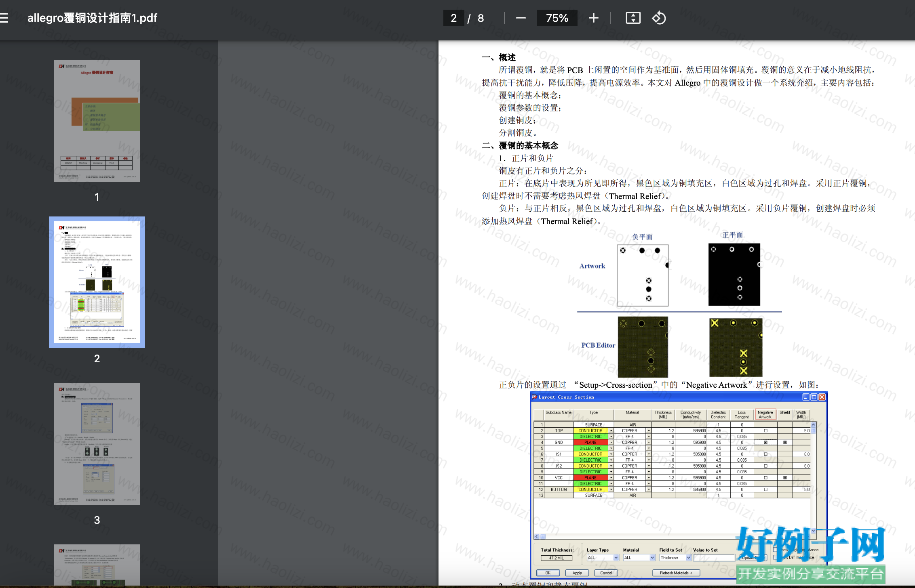The width and height of the screenshot is (915, 588).
Task: Click the fit to page icon
Action: click(x=633, y=18)
